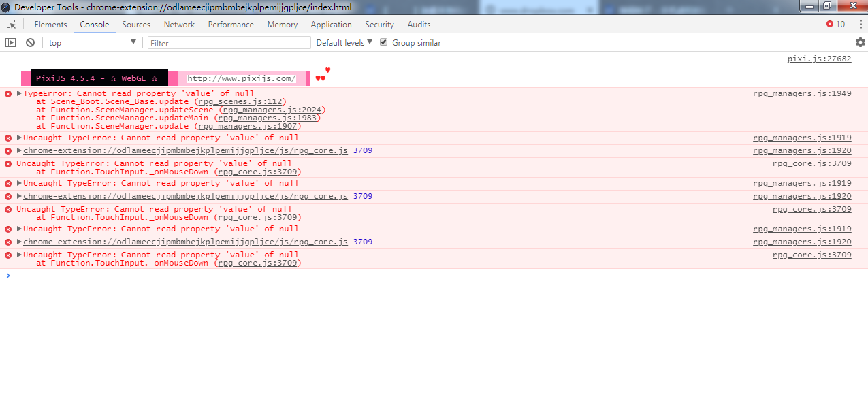Image resolution: width=868 pixels, height=418 pixels.
Task: Open rpg_managers.js:2024 in the stack trace
Action: (272, 110)
